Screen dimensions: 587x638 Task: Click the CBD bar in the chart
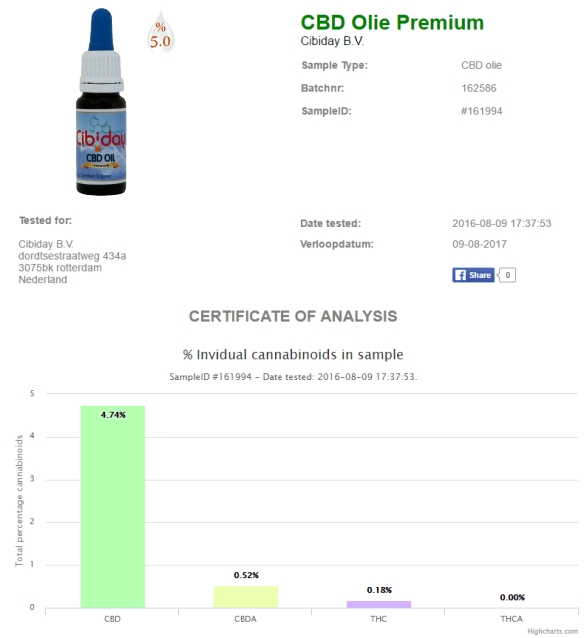point(113,507)
